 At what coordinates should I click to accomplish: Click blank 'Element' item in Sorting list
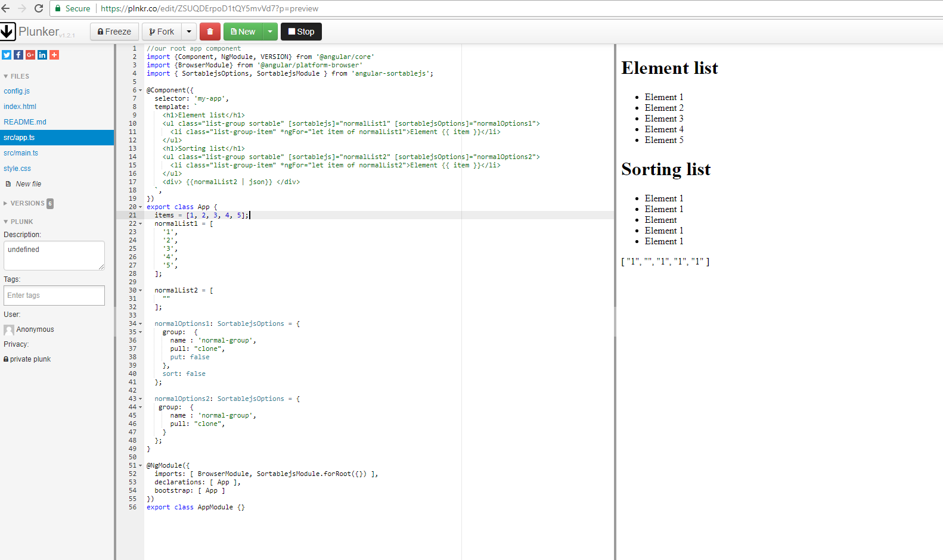click(660, 220)
